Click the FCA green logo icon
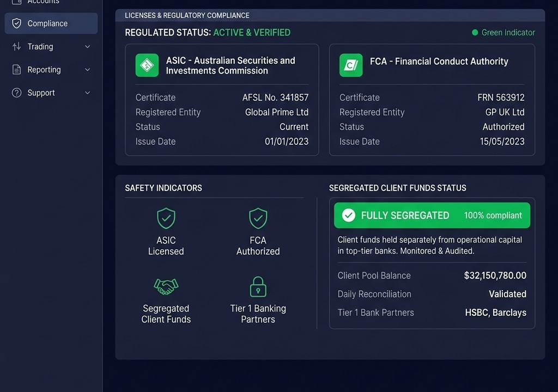Image resolution: width=558 pixels, height=392 pixels. 351,65
